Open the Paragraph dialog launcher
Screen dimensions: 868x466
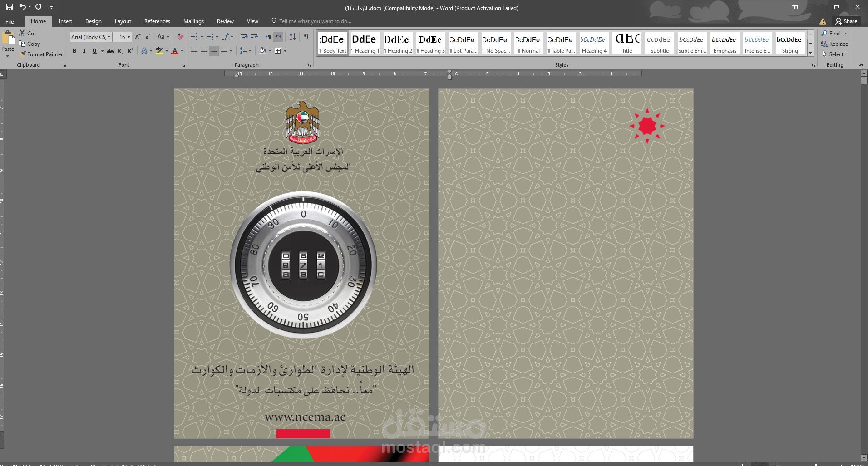tap(310, 65)
